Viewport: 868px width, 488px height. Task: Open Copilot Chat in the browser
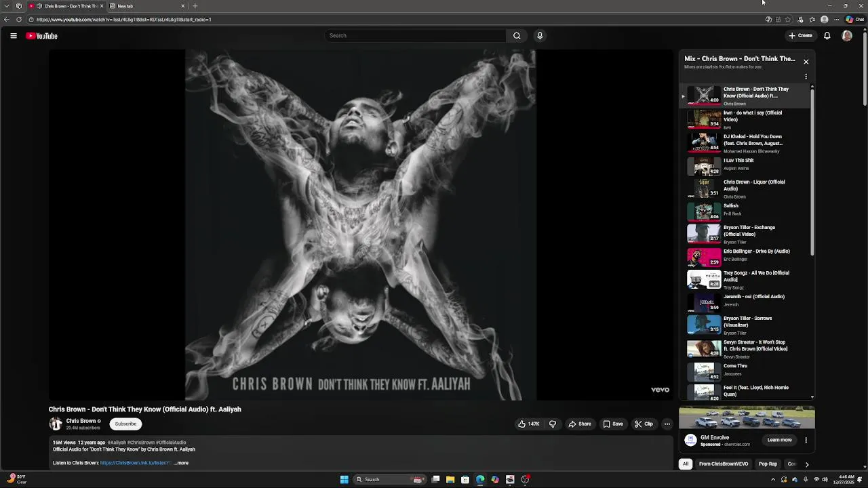tap(854, 20)
